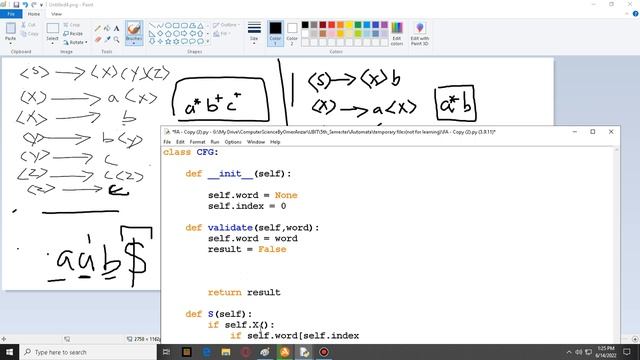Pick the Line shape from Shapes gallery

[x=152, y=25]
